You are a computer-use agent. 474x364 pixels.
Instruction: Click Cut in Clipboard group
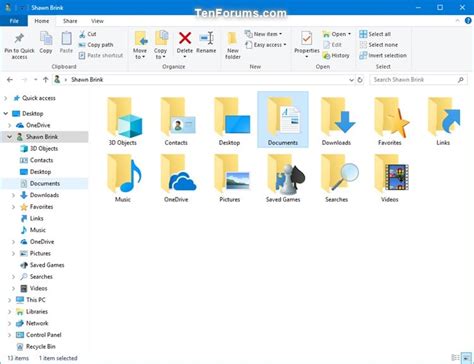(x=88, y=34)
